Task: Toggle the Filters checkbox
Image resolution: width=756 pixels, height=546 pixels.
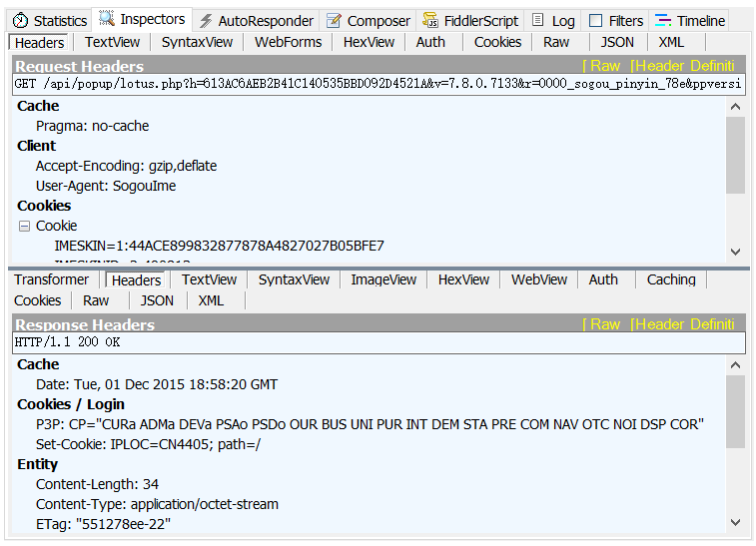Action: [596, 21]
